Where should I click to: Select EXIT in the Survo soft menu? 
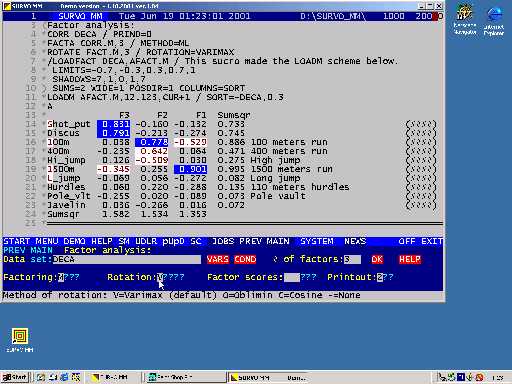coord(432,241)
